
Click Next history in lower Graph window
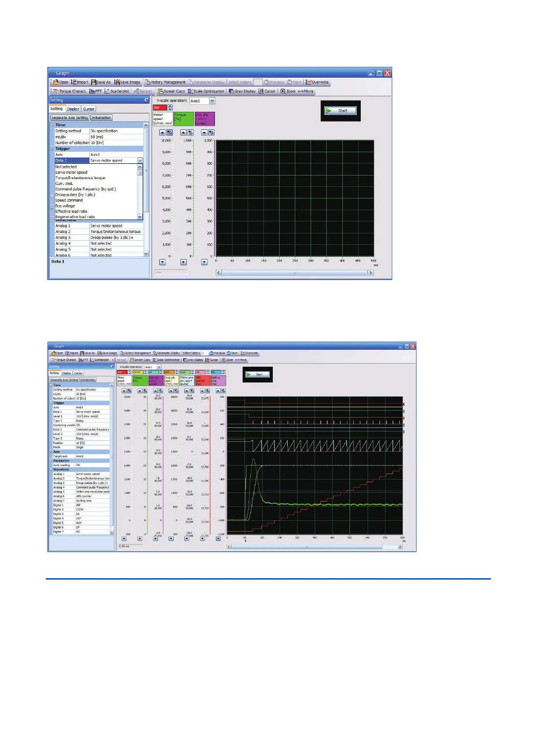click(x=232, y=353)
